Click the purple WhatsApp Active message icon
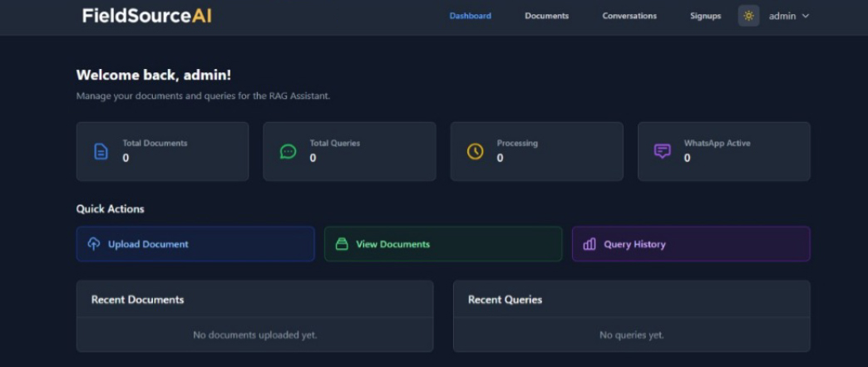 662,151
